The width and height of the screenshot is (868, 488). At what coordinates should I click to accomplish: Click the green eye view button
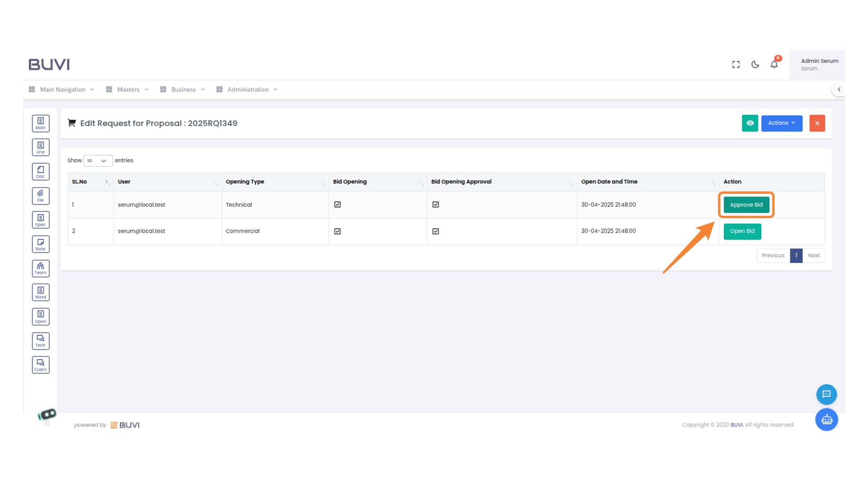750,123
